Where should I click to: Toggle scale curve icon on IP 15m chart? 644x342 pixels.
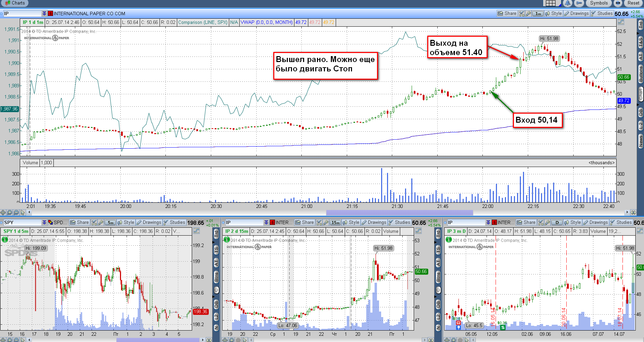(418, 231)
